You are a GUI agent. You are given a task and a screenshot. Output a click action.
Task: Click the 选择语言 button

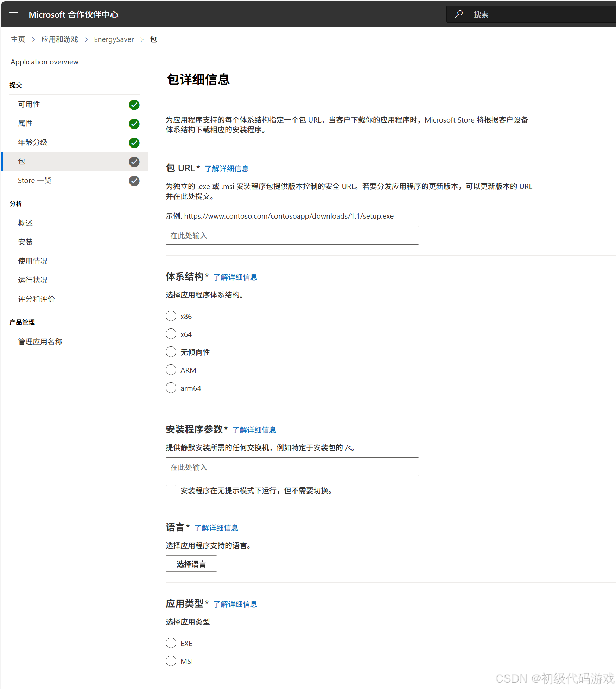coord(191,564)
